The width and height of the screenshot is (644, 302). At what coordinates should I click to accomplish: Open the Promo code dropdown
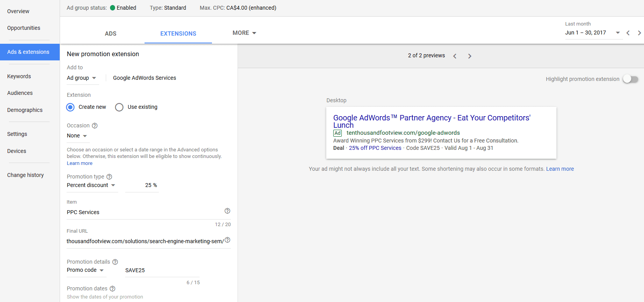(86, 270)
